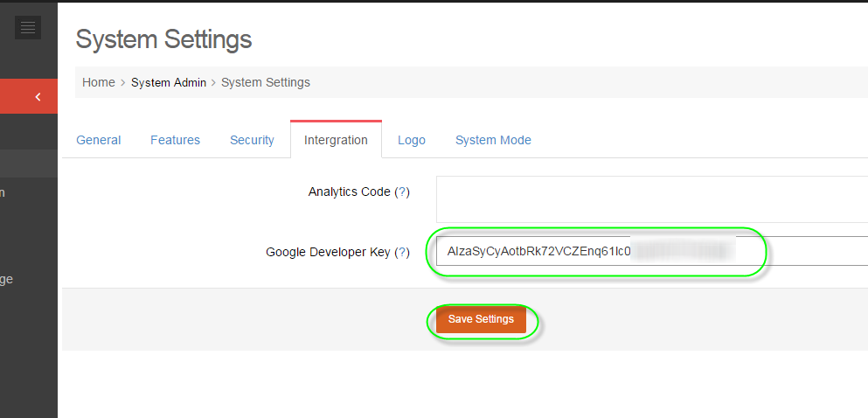Click the System Settings page heading
Image resolution: width=868 pixels, height=418 pixels.
pyautogui.click(x=163, y=38)
